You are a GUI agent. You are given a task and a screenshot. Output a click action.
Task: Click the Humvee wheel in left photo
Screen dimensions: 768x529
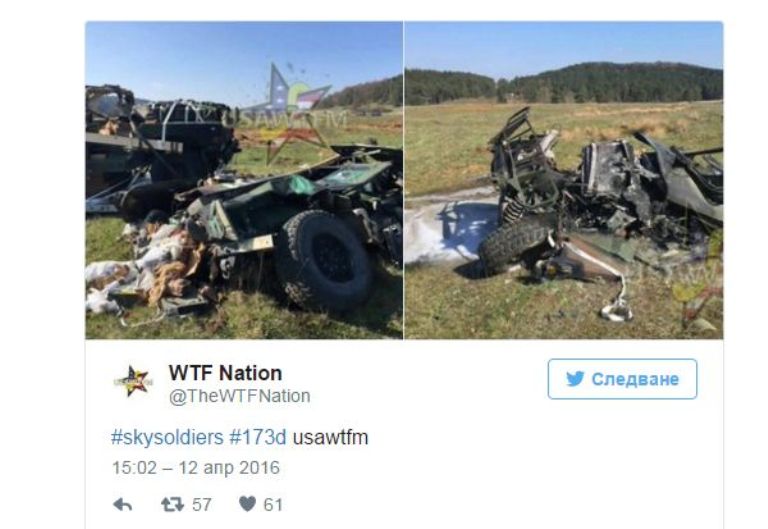(324, 259)
